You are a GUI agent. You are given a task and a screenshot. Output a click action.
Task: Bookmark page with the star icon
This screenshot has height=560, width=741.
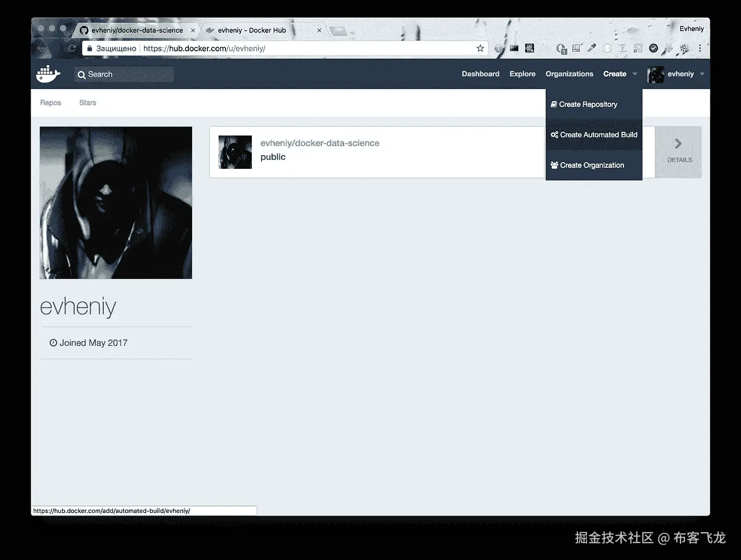pos(480,48)
